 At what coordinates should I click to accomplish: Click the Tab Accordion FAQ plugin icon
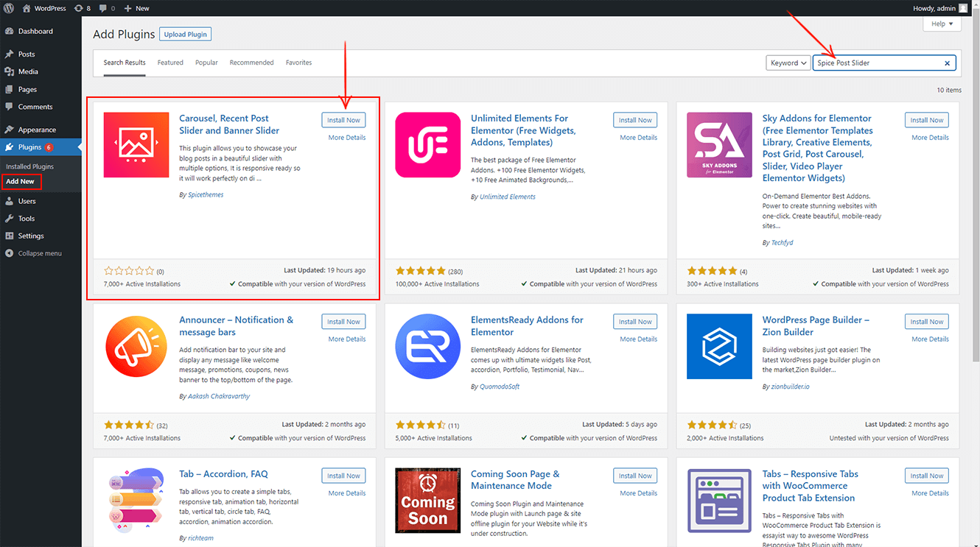coord(136,501)
